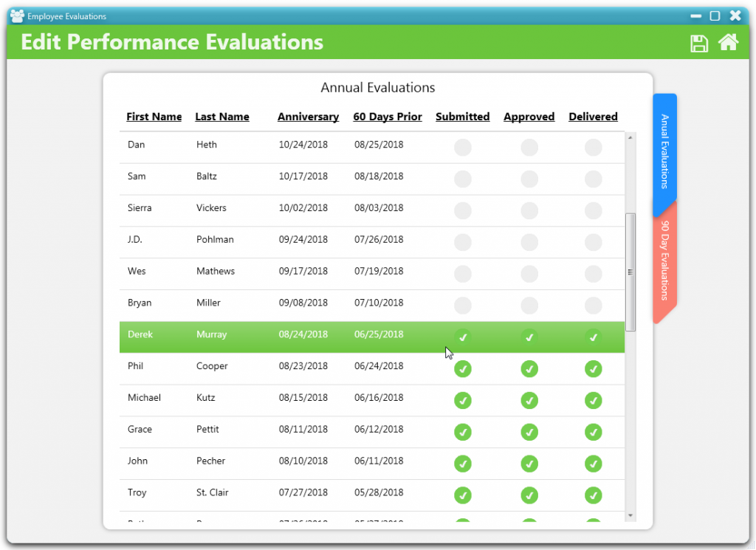This screenshot has height=550, width=756.
Task: Click the scrollbar up arrow
Action: point(630,138)
